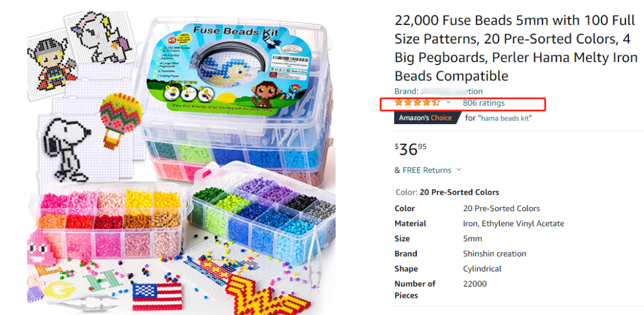
Task: Expand the FREE Returns dropdown arrow
Action: click(x=459, y=170)
